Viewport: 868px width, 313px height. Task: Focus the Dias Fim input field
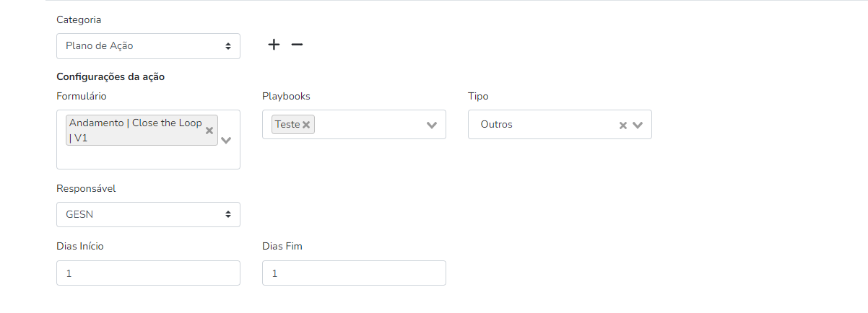354,273
